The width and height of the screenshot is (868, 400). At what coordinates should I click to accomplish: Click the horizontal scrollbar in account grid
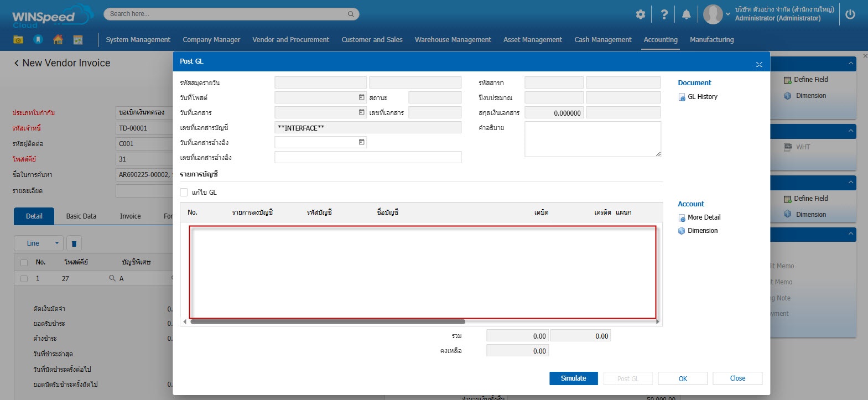point(328,321)
